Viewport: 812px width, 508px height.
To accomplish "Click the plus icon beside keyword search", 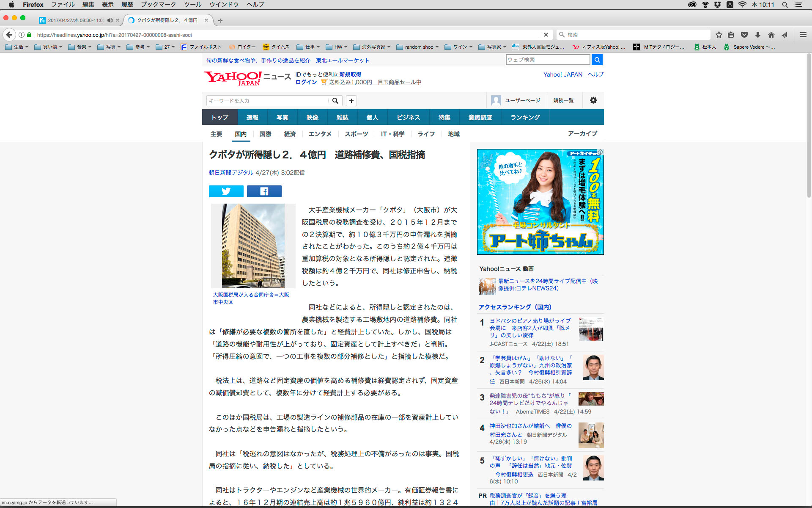I will (351, 101).
